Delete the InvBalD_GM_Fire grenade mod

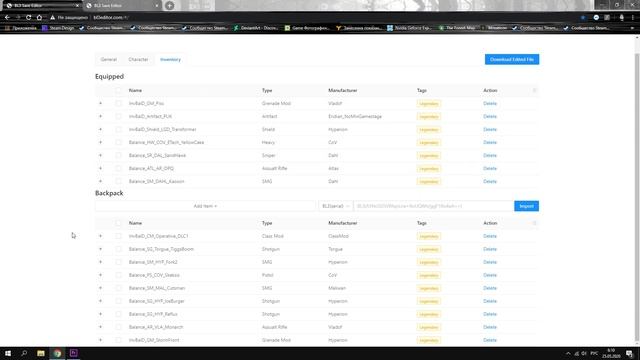pyautogui.click(x=490, y=104)
